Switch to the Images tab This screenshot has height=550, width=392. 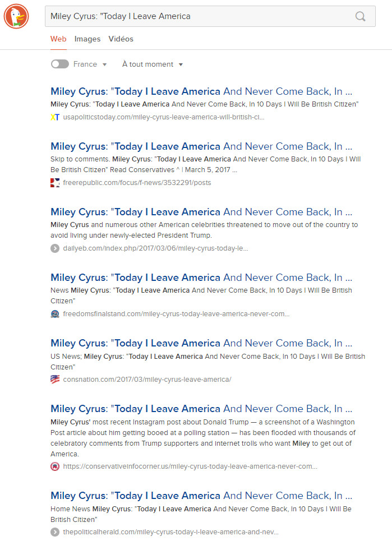point(87,39)
